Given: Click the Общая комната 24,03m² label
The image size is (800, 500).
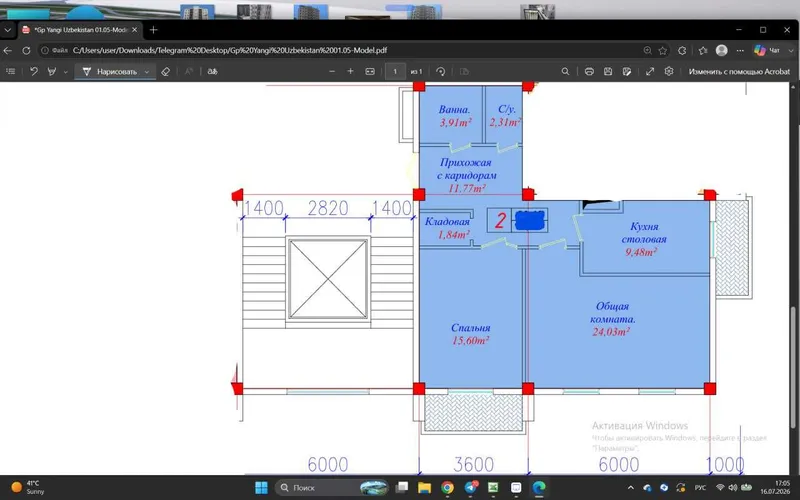Looking at the screenshot, I should point(612,319).
